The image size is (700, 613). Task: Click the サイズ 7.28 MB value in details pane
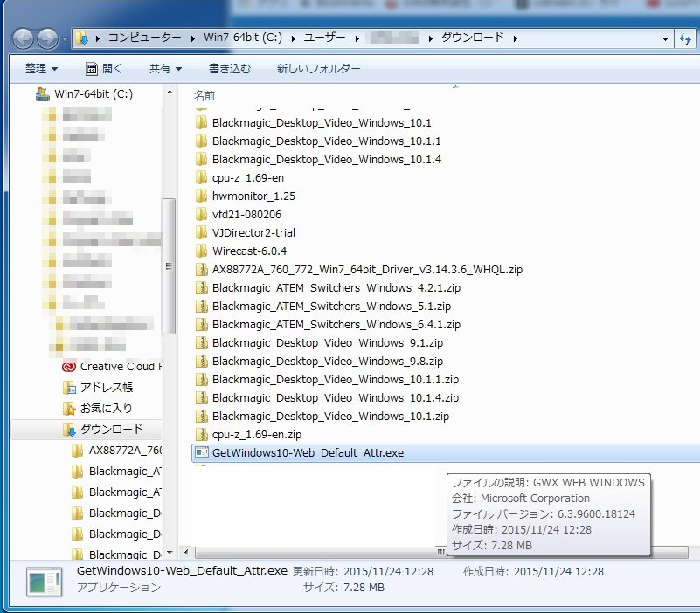(x=364, y=587)
